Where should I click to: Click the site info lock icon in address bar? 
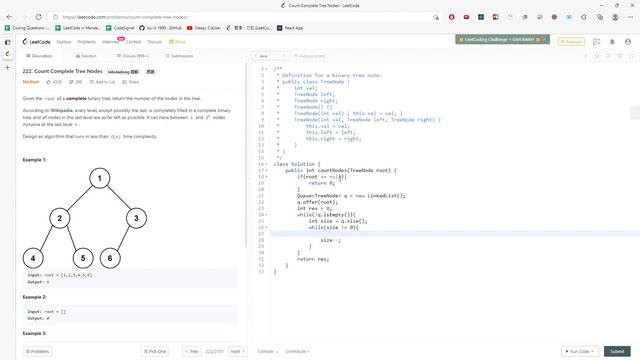point(56,17)
